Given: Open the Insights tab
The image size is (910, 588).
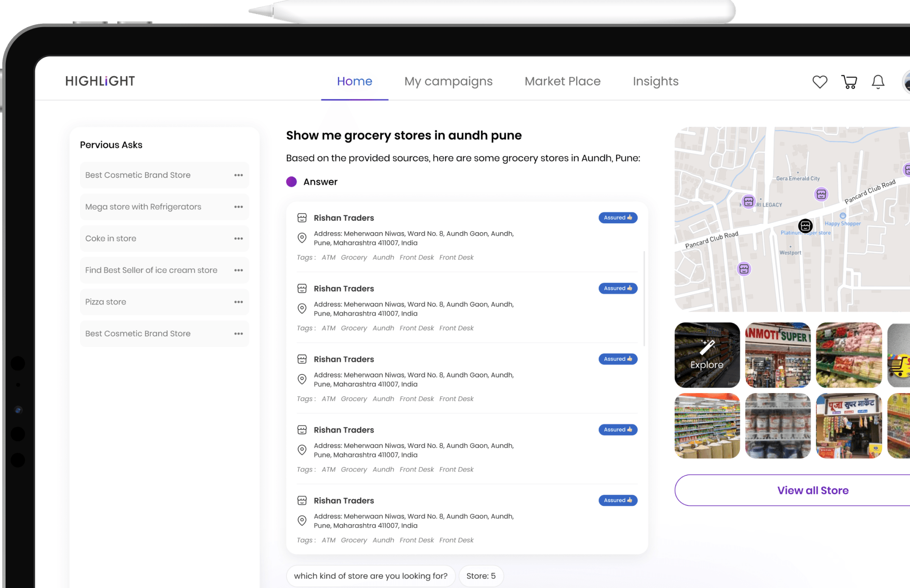Looking at the screenshot, I should [x=655, y=81].
